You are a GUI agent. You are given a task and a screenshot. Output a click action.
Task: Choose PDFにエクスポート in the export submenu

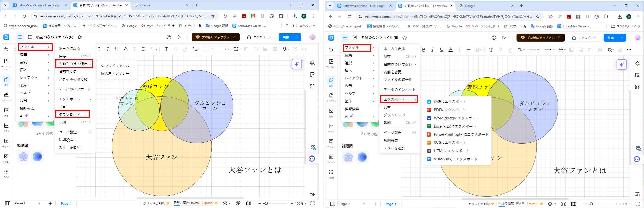pos(450,110)
